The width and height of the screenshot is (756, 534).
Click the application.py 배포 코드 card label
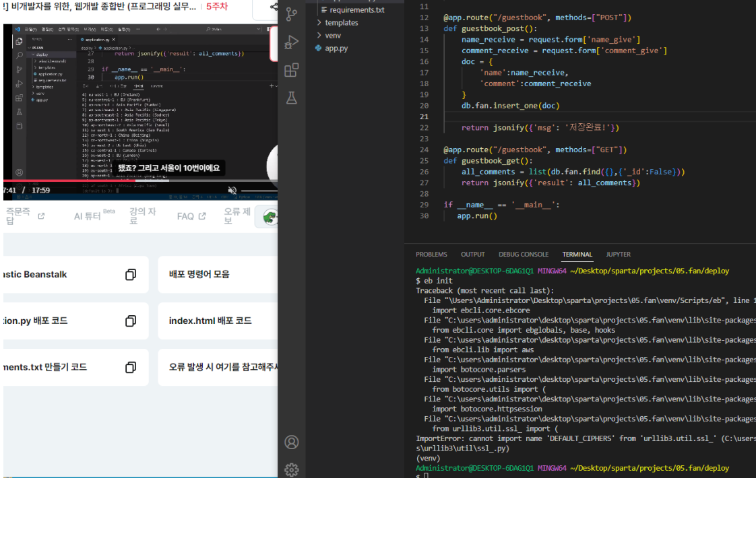pos(35,321)
